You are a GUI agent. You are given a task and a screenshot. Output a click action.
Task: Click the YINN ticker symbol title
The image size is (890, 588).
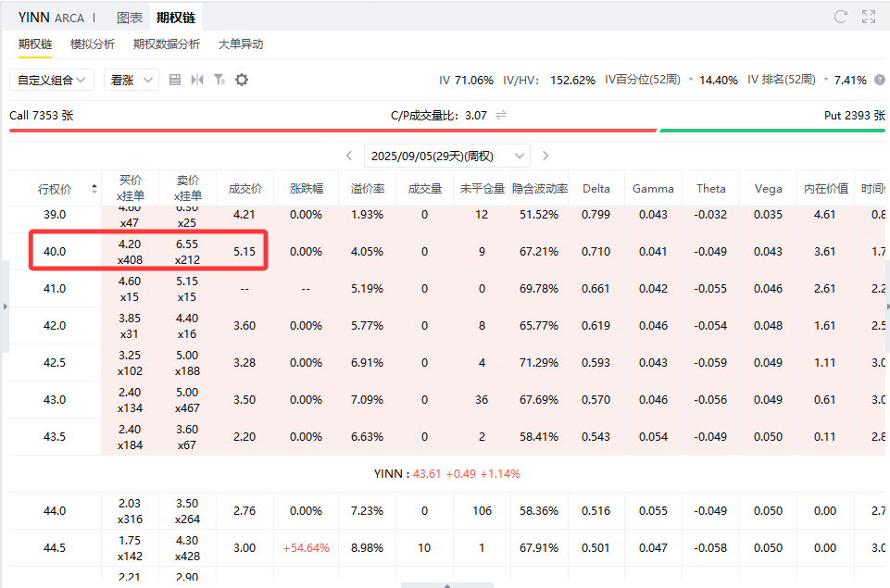pos(34,18)
